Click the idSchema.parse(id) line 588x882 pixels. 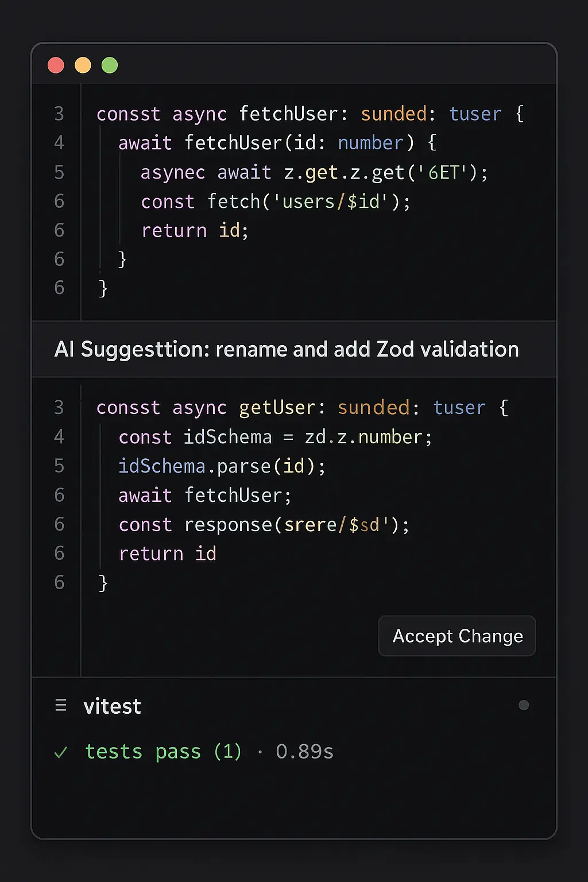[x=222, y=466]
